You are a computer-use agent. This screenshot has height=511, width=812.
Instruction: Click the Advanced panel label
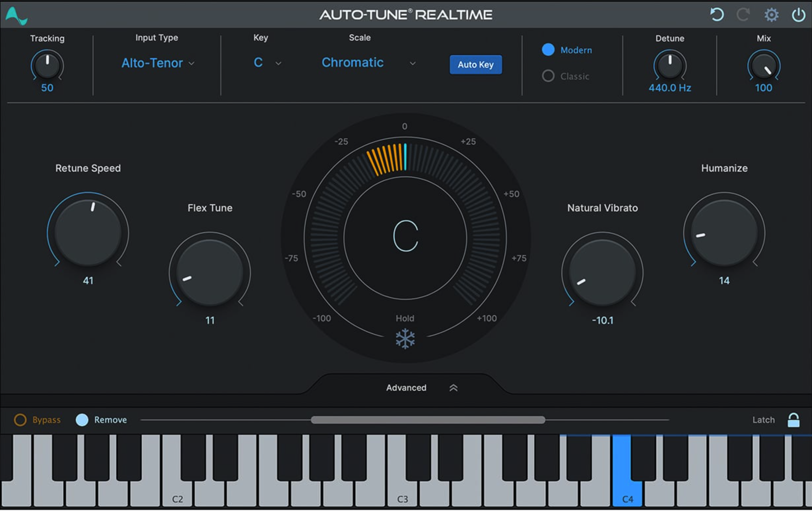[406, 388]
